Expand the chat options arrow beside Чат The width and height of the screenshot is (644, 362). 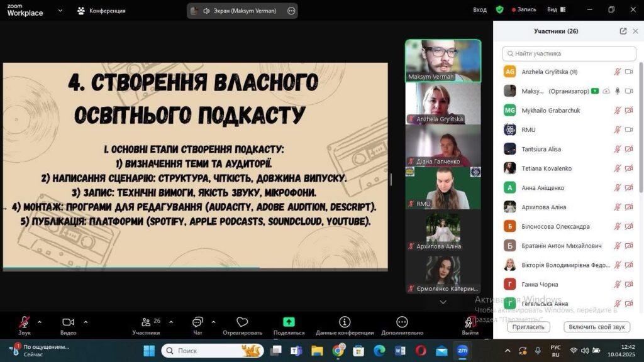213,321
